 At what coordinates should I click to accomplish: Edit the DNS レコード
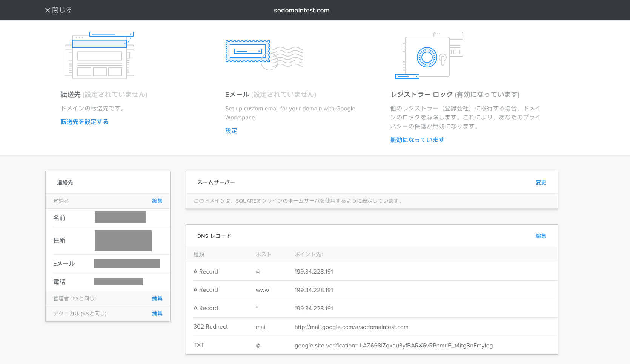coord(541,236)
